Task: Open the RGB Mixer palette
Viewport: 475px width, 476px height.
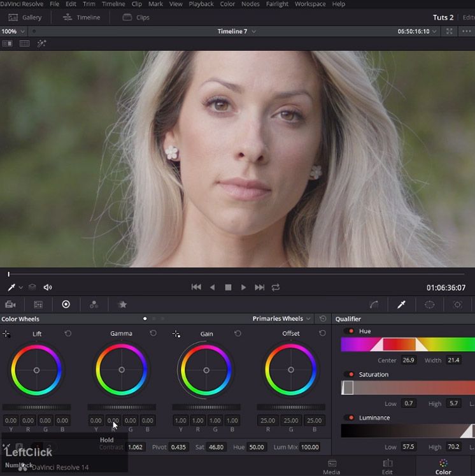Action: [94, 305]
